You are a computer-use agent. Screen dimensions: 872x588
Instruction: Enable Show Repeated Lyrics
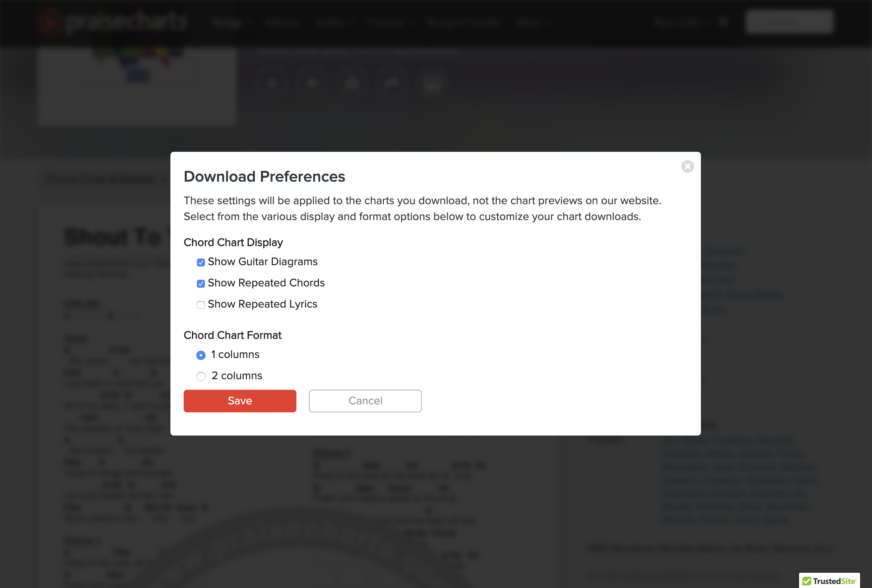tap(201, 305)
